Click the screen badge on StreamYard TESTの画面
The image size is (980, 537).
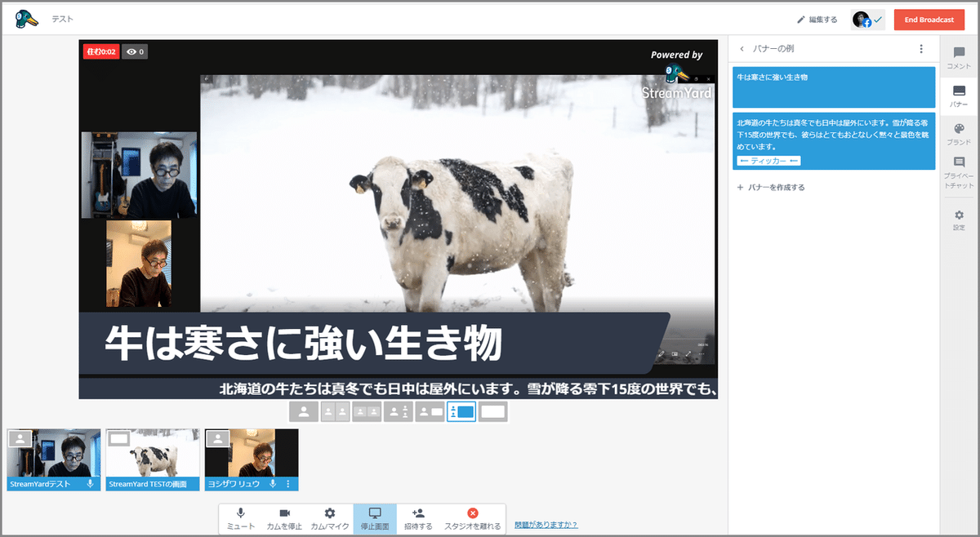[119, 438]
